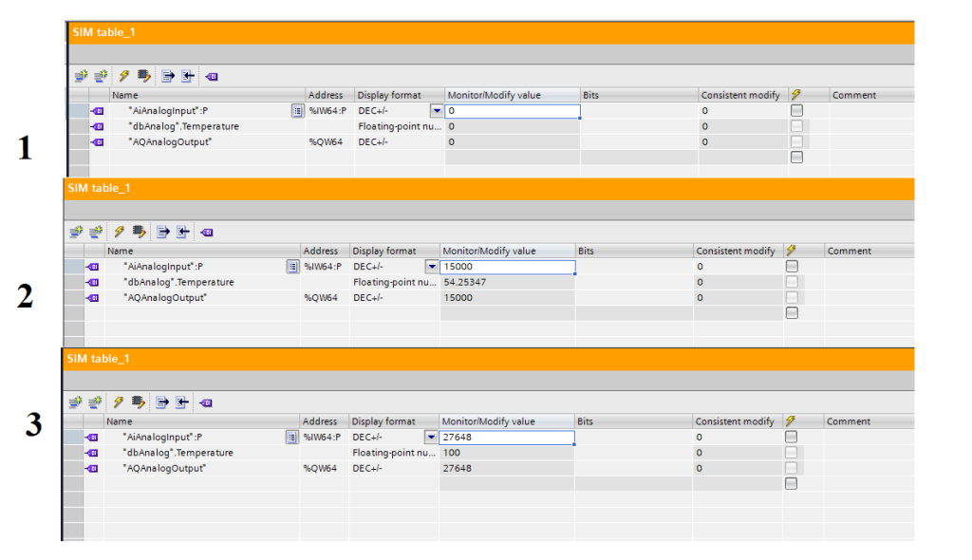Click the second add-row icon in table 1 toolbar
The width and height of the screenshot is (972, 560).
point(101,76)
